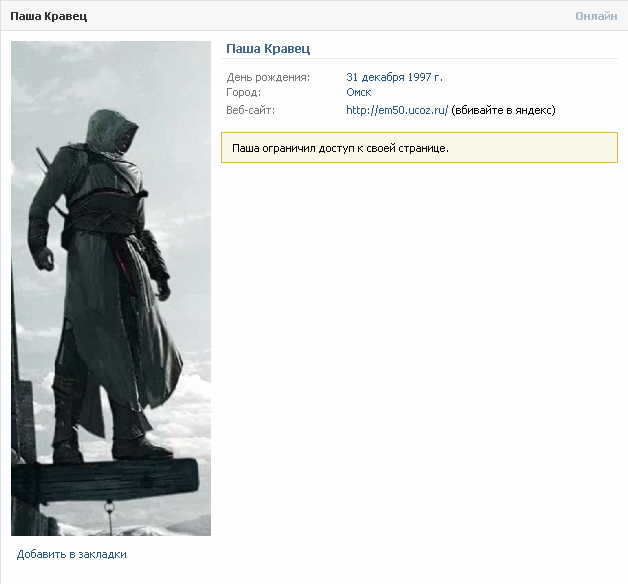Image resolution: width=628 pixels, height=584 pixels.
Task: Open the http://em50.ucoz.ru/ website link
Action: click(397, 110)
